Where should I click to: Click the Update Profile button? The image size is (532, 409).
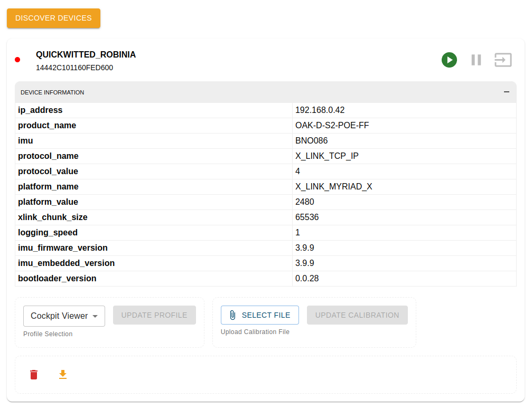pyautogui.click(x=154, y=315)
